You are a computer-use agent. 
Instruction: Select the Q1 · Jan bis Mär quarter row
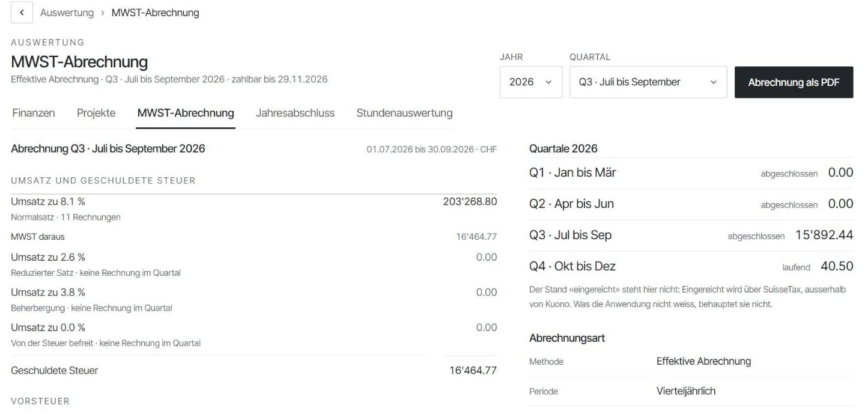[691, 173]
